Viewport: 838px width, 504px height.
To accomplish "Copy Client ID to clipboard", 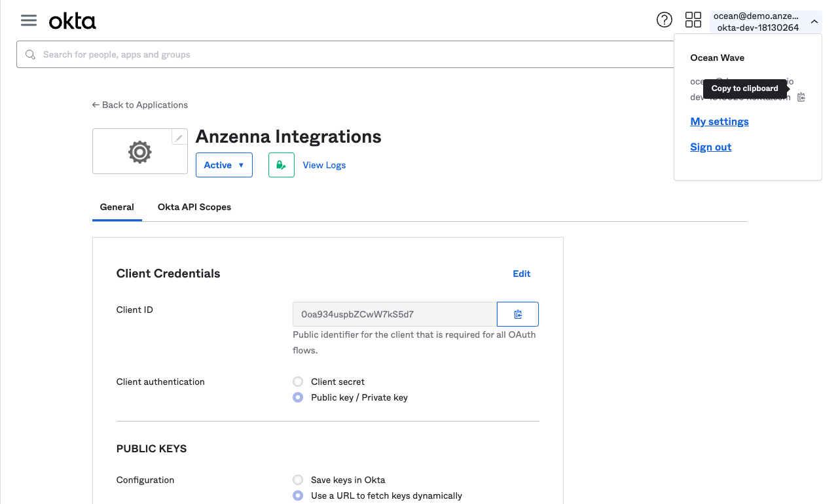I will click(517, 314).
